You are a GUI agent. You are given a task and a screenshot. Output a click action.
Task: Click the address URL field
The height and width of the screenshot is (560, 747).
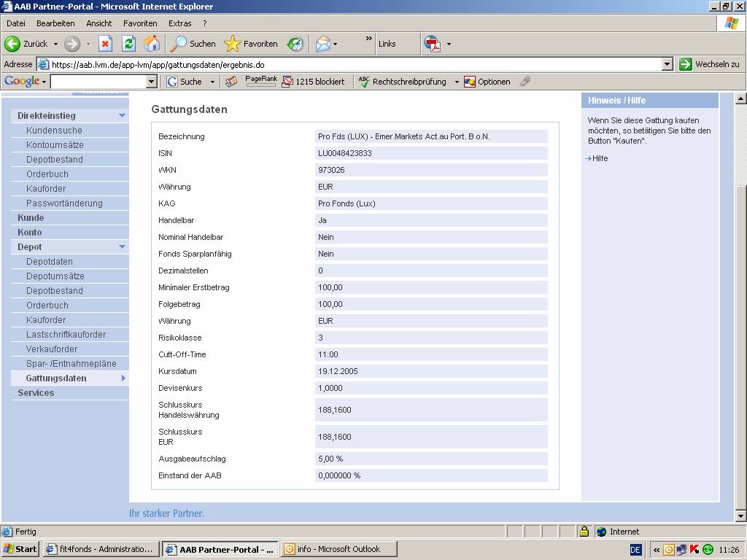[x=355, y=64]
